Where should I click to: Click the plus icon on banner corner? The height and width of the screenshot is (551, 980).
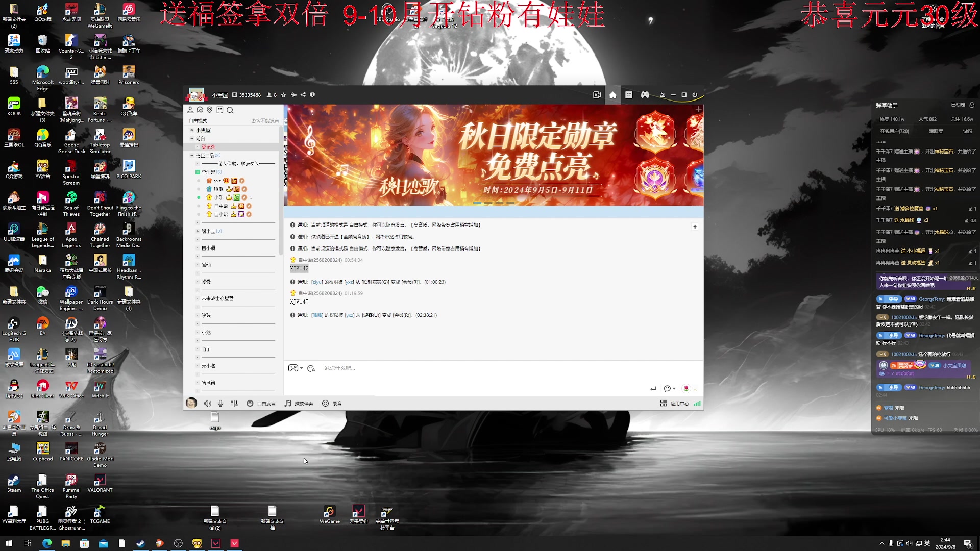[698, 109]
